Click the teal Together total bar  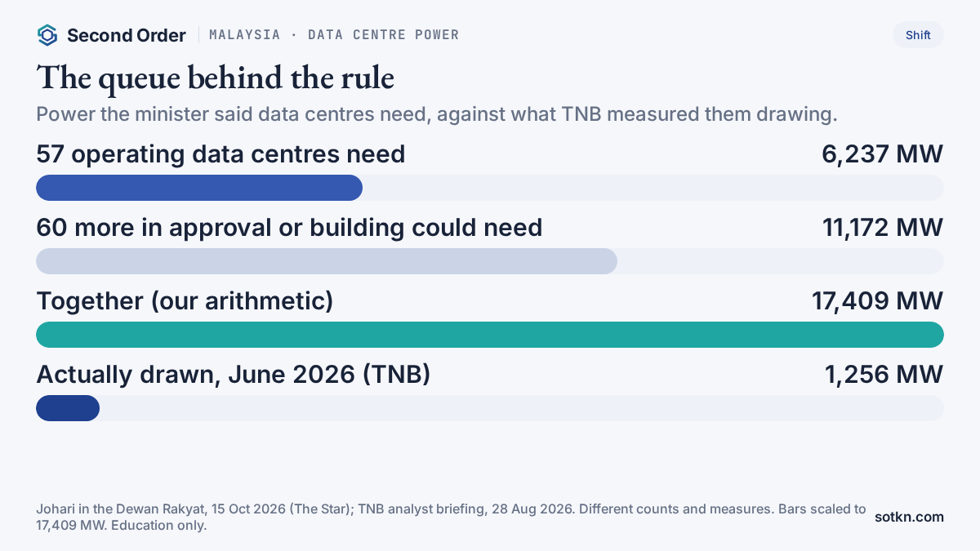[490, 335]
